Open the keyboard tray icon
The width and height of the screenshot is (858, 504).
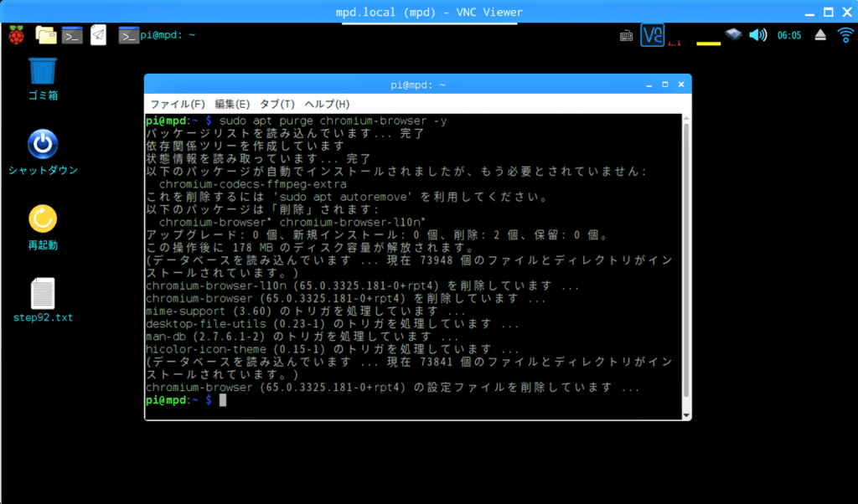point(626,36)
